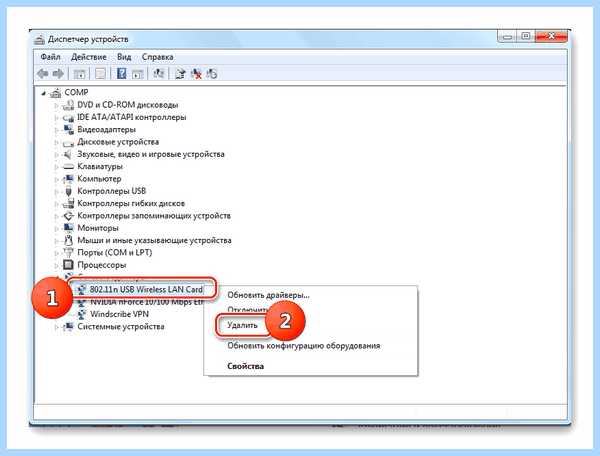Expand the Системные устройства node arrow
600x456 pixels.
[x=56, y=327]
